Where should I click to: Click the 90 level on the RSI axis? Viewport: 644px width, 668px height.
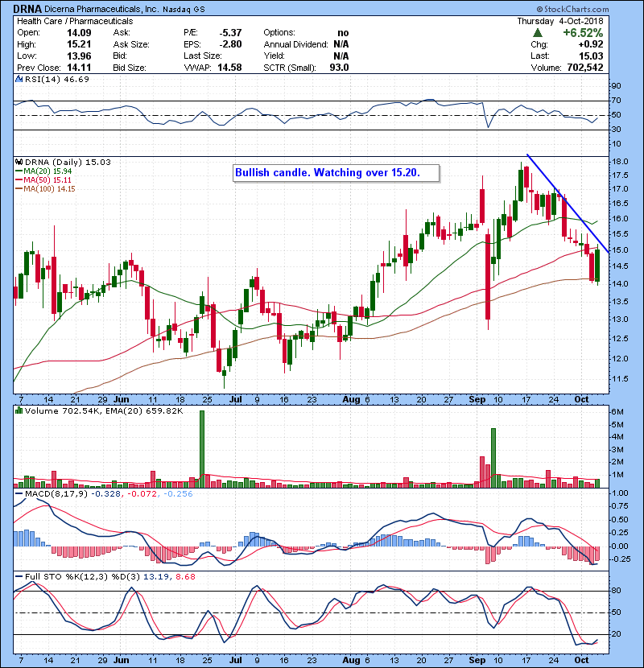point(616,85)
